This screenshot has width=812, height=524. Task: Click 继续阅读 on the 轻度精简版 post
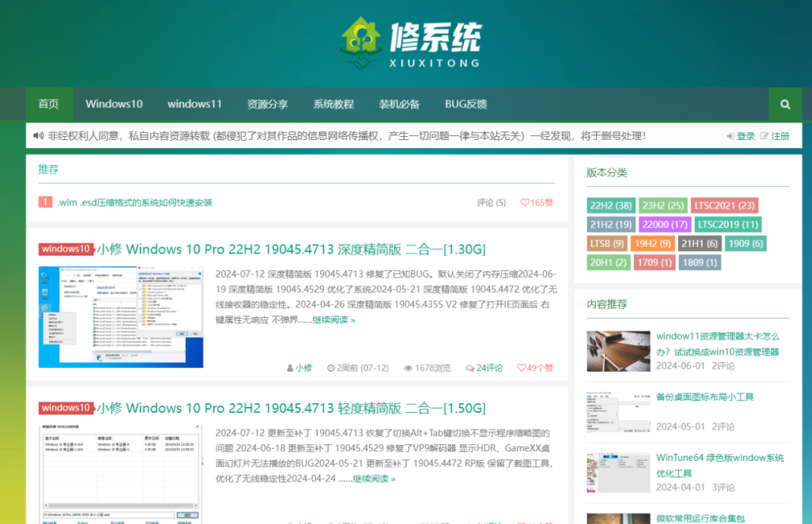tap(374, 478)
